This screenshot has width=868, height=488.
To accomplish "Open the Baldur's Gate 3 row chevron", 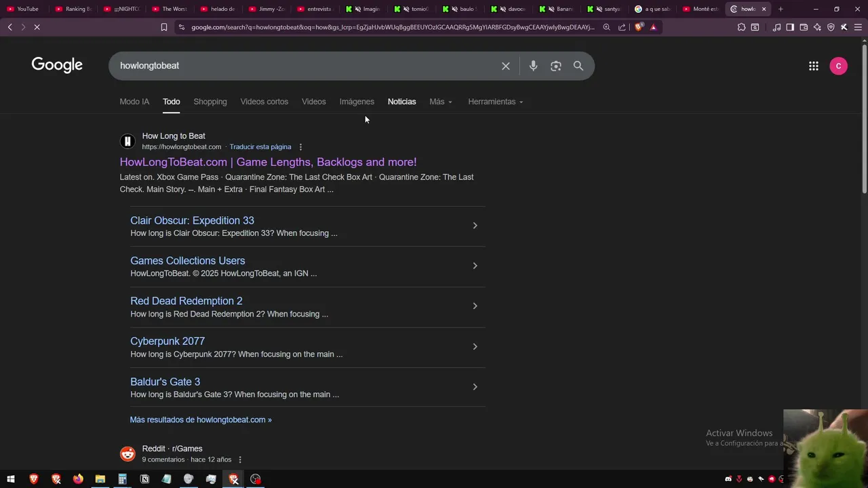I will tap(475, 387).
